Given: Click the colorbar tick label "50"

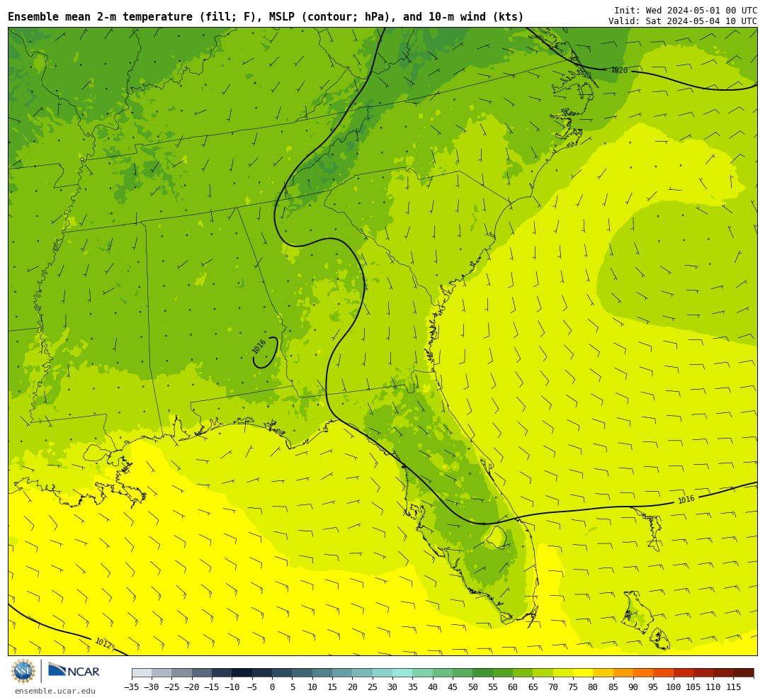Looking at the screenshot, I should tap(472, 687).
